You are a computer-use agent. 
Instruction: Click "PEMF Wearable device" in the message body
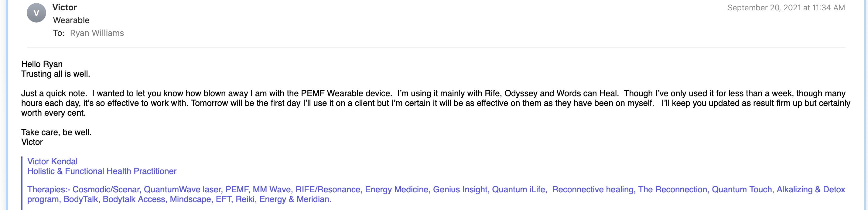(346, 93)
